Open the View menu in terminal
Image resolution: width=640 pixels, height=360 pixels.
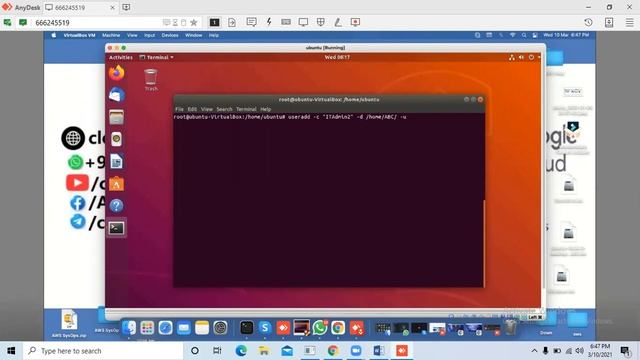tap(207, 109)
